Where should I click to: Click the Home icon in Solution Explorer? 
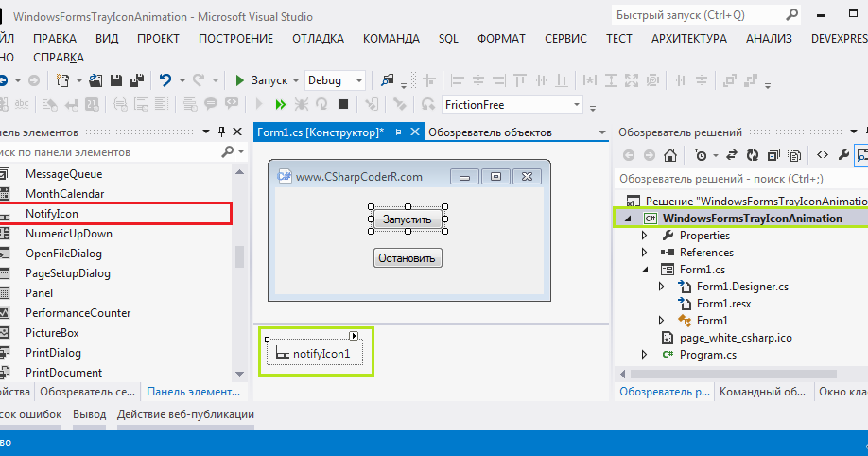pyautogui.click(x=670, y=156)
